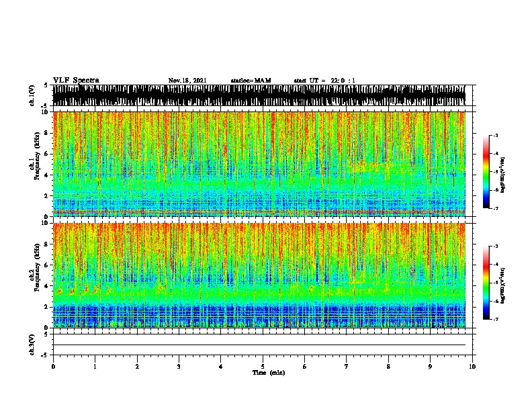This screenshot has width=532, height=411.
Task: Click the "-5" label on ch.2 color bar
Action: (x=496, y=283)
